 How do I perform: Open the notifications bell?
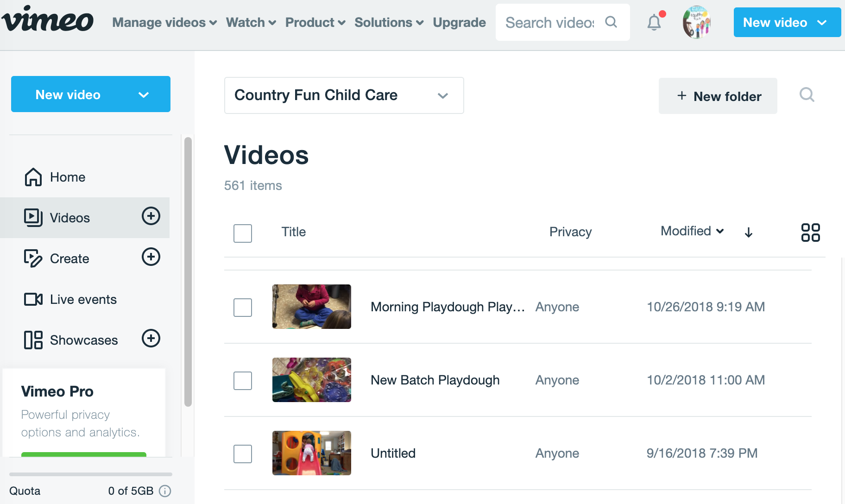654,22
